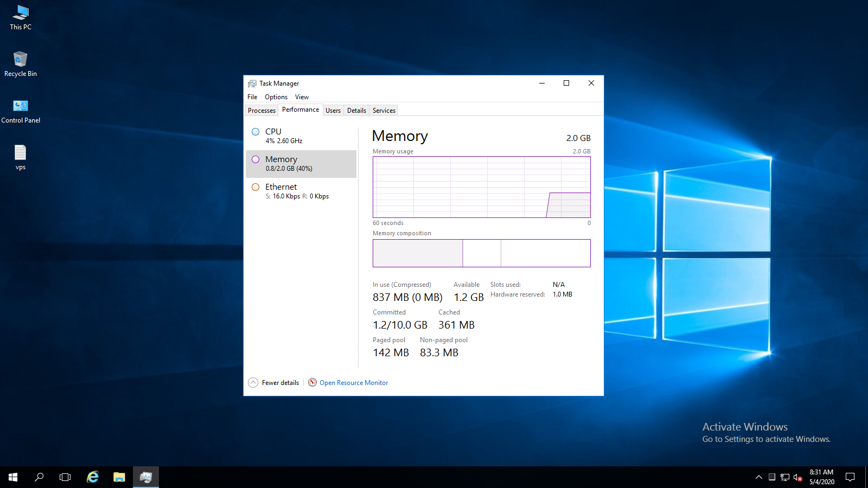
Task: Click the Windows Start button
Action: (x=13, y=477)
